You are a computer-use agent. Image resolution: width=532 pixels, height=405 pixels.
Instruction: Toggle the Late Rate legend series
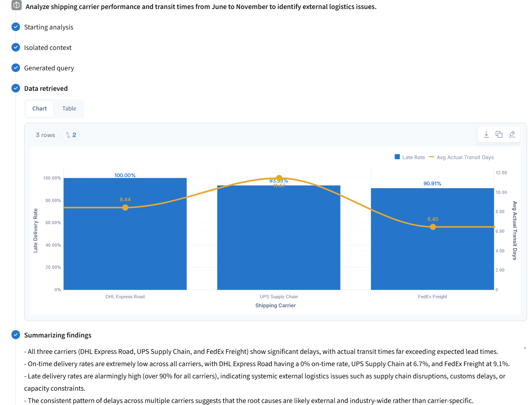click(409, 157)
